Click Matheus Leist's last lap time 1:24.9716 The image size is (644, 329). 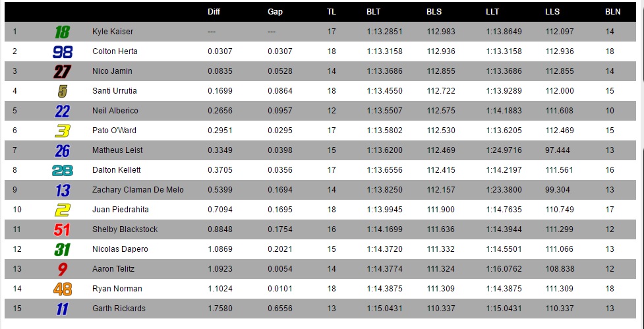pos(504,150)
